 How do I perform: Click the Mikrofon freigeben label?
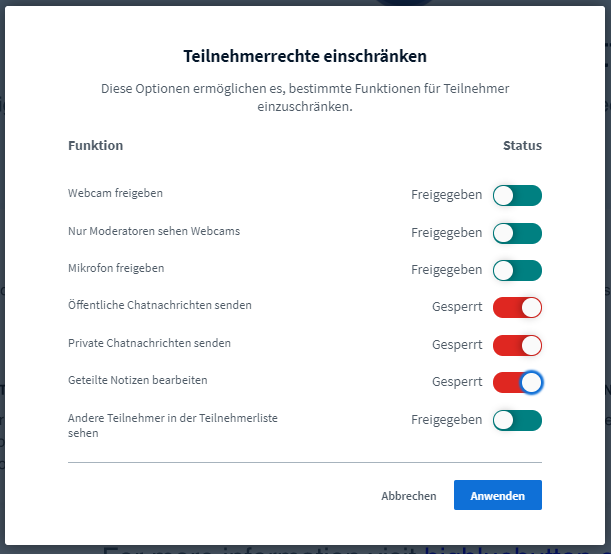coord(116,268)
